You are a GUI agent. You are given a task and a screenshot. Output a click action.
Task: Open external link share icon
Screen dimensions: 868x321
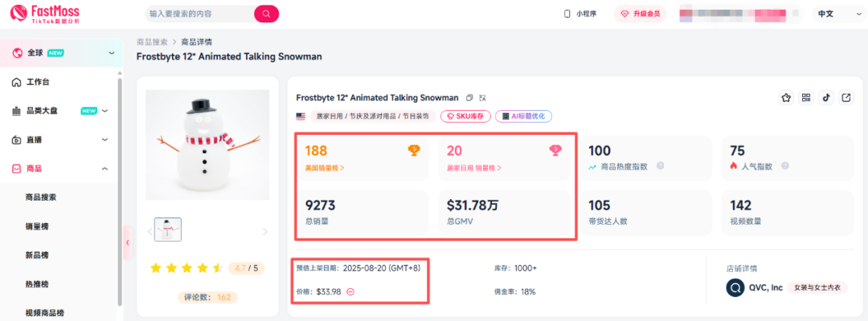[x=846, y=98]
